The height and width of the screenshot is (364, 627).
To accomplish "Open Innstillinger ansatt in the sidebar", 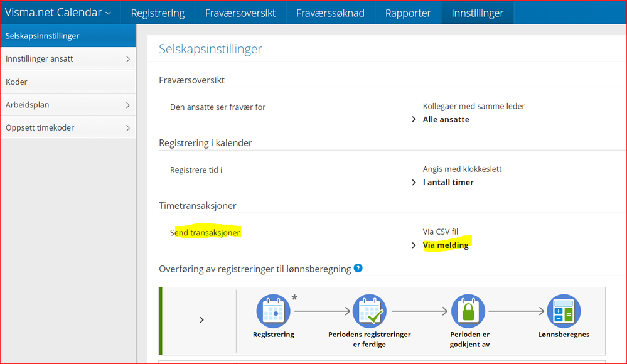I will click(x=68, y=59).
